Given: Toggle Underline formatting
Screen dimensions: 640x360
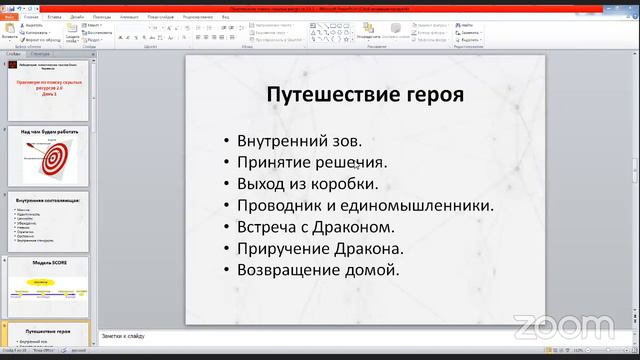Looking at the screenshot, I should pyautogui.click(x=136, y=38).
